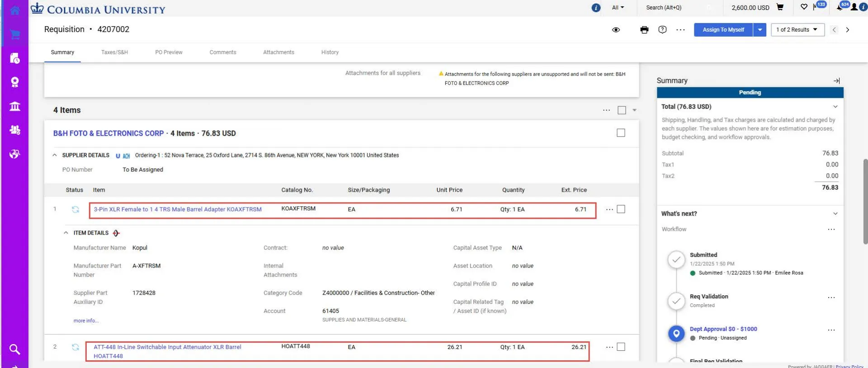Image resolution: width=868 pixels, height=368 pixels.
Task: Switch to the Summary tab
Action: click(62, 52)
